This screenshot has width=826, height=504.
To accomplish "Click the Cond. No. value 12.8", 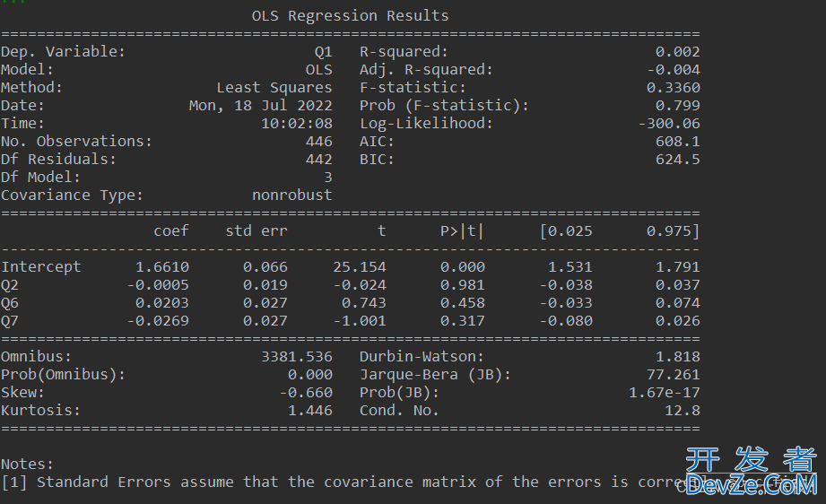I will [683, 410].
